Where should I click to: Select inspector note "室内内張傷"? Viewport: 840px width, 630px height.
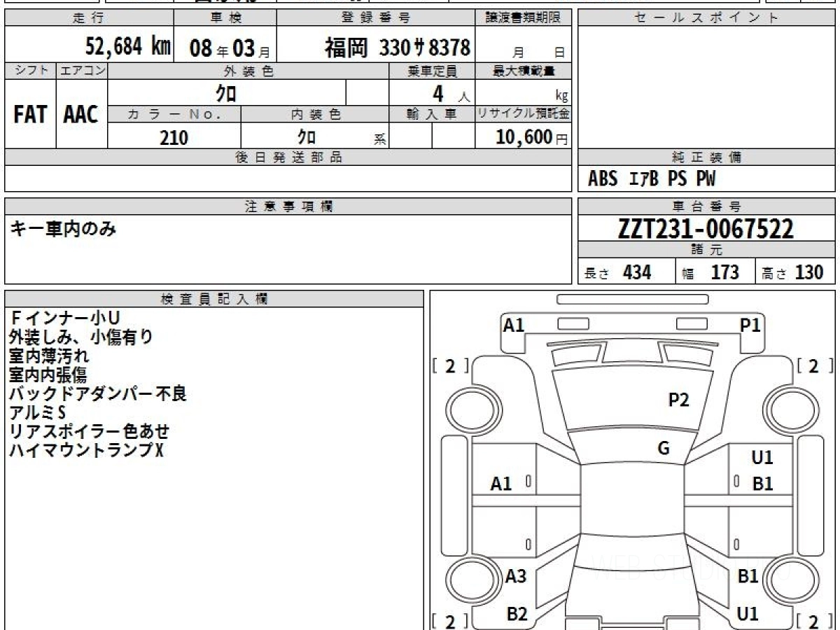tap(49, 374)
